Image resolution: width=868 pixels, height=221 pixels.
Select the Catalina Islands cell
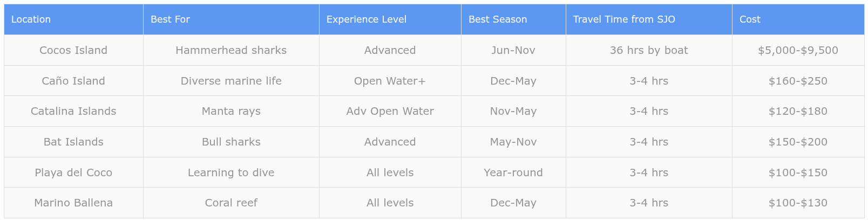pos(73,111)
